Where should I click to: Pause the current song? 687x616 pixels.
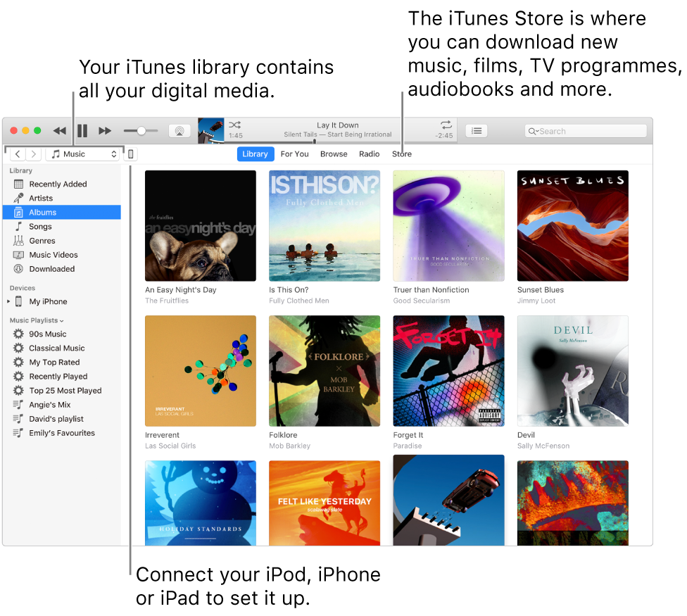click(82, 130)
